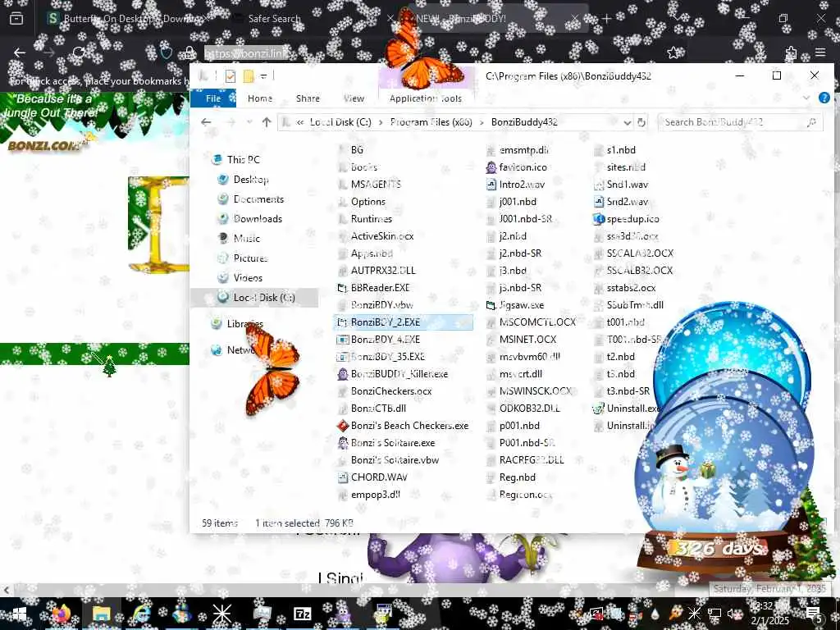
Task: Select Music in the navigation pane
Action: [246, 239]
